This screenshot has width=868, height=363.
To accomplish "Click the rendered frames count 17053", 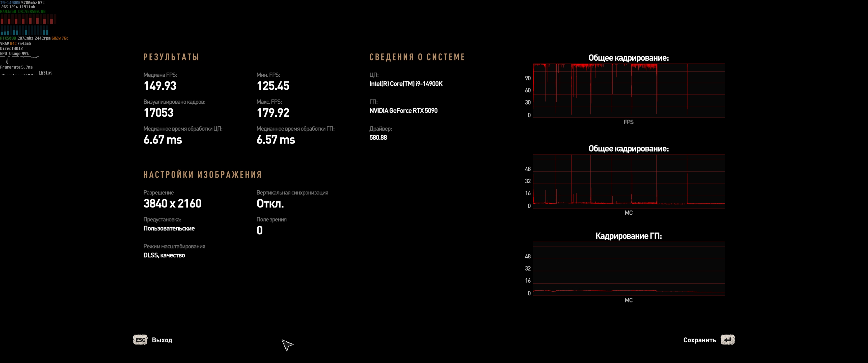I will 158,113.
